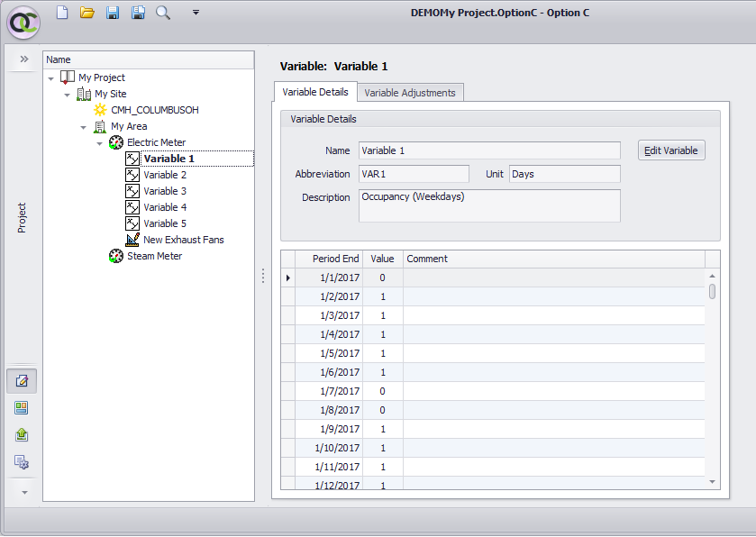Show more sidebar options arrow
This screenshot has width=756, height=537.
[x=24, y=492]
